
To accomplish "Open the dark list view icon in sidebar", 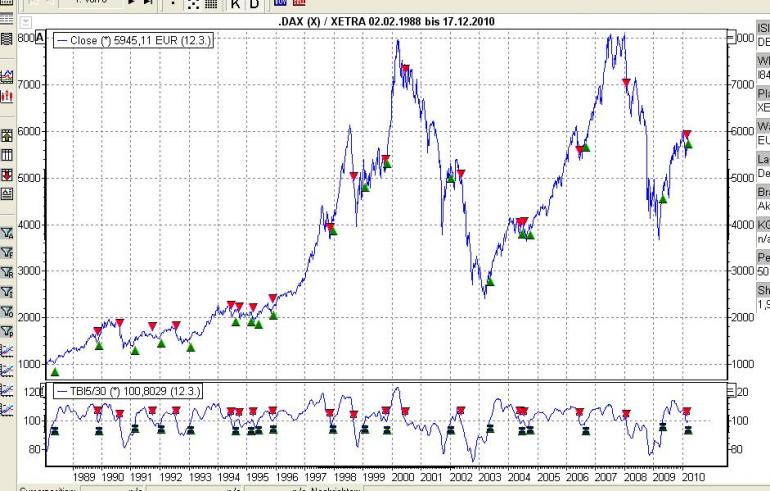I will [6, 38].
